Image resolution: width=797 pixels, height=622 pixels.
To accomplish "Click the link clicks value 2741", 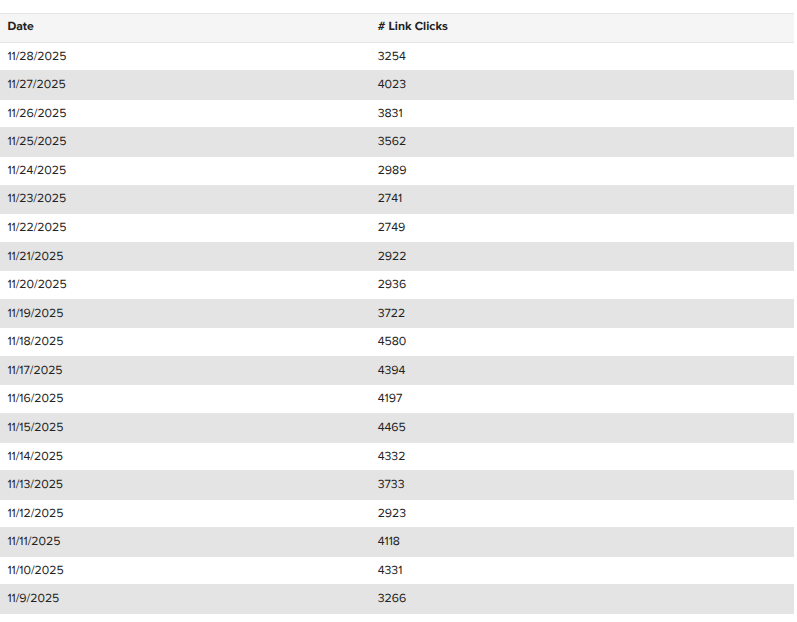I will click(391, 199).
